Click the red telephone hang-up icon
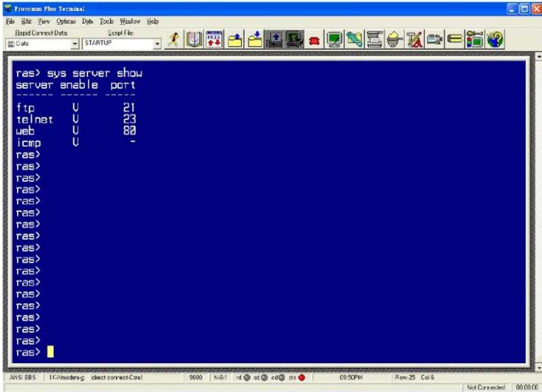 [x=314, y=41]
